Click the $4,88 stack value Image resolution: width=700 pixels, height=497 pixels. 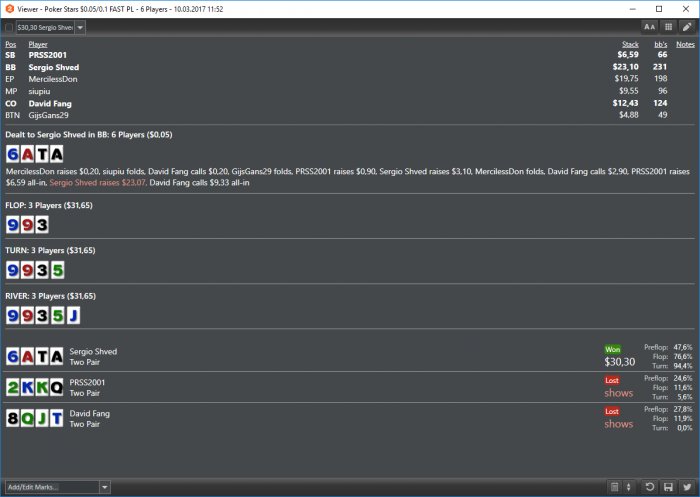[629, 115]
